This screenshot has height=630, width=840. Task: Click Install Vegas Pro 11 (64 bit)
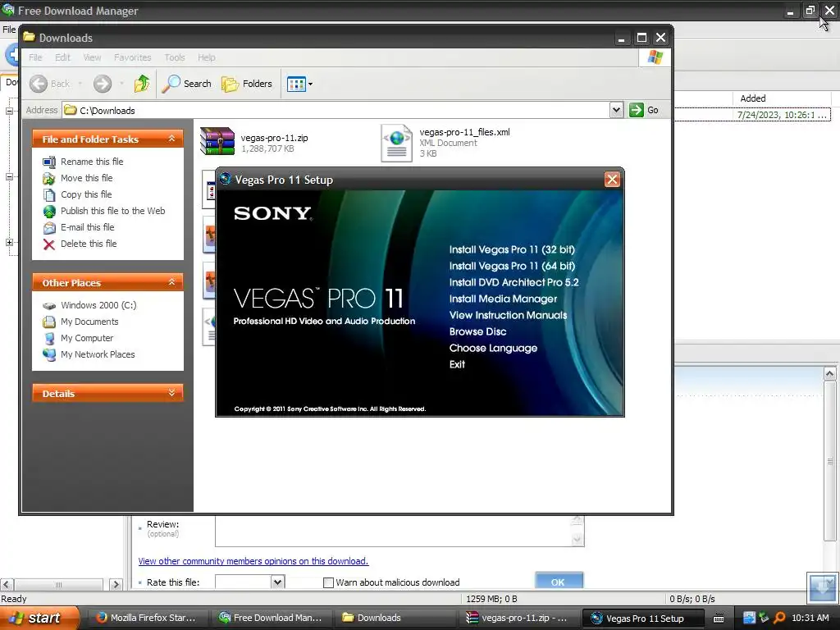click(x=512, y=267)
